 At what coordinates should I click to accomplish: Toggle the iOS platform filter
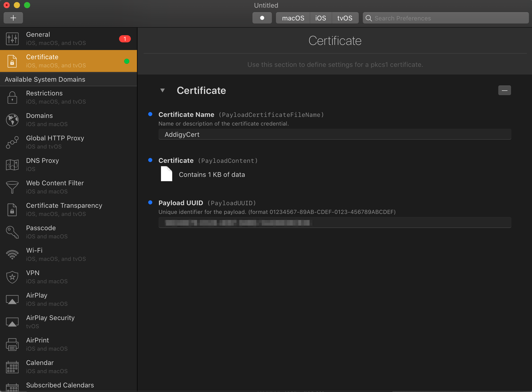point(321,18)
